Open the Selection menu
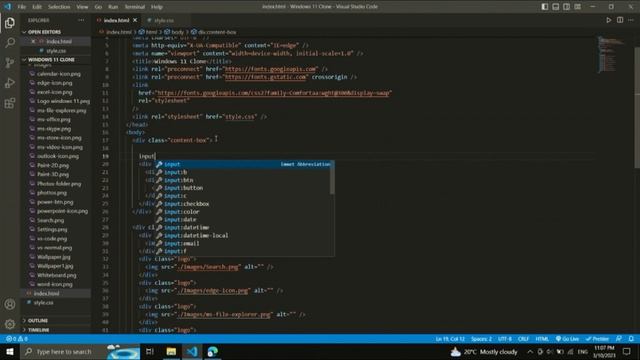The image size is (640, 360). (59, 7)
